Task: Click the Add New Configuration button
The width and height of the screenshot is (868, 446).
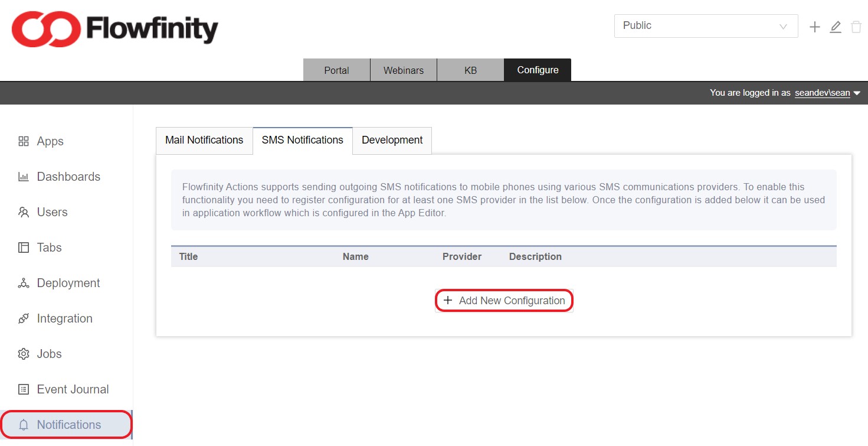Action: point(504,300)
